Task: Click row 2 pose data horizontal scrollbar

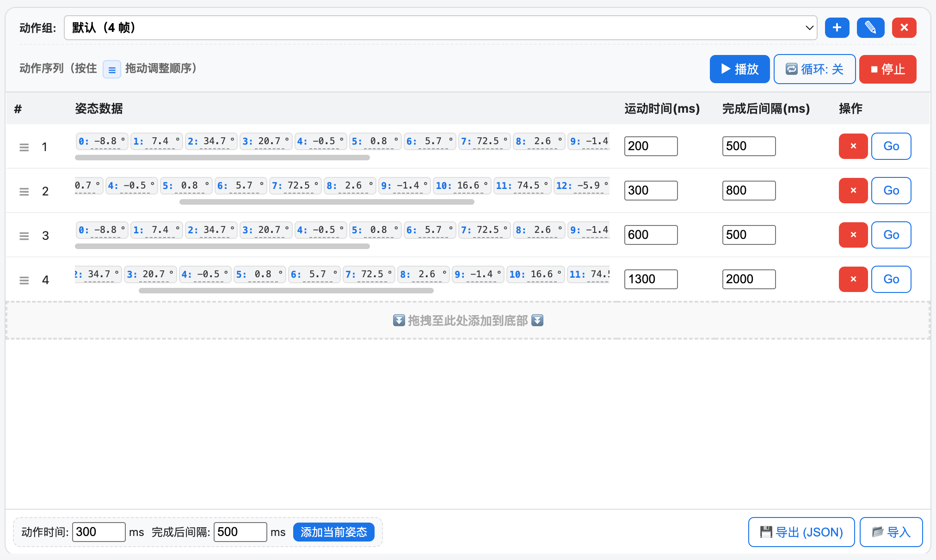Action: point(326,202)
